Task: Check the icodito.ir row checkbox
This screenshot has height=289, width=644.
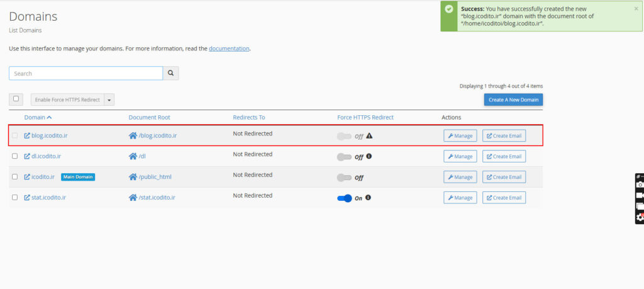Action: pos(15,177)
